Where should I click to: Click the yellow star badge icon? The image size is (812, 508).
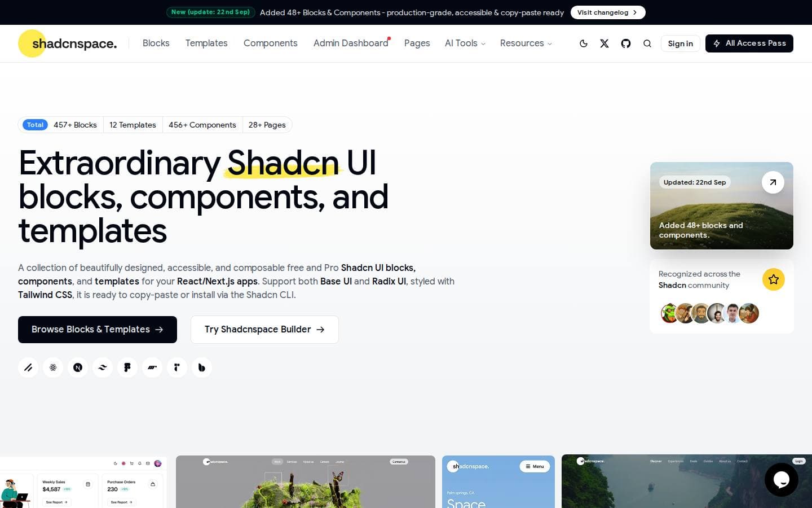tap(774, 279)
